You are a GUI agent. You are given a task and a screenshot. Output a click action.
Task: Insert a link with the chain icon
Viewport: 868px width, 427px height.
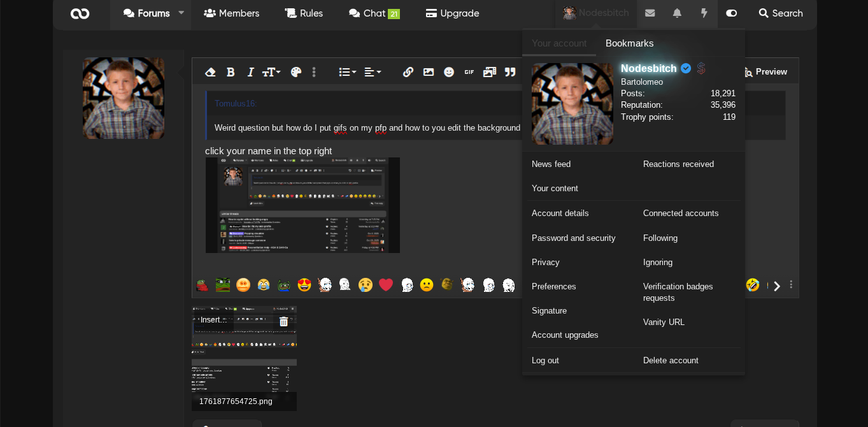408,72
